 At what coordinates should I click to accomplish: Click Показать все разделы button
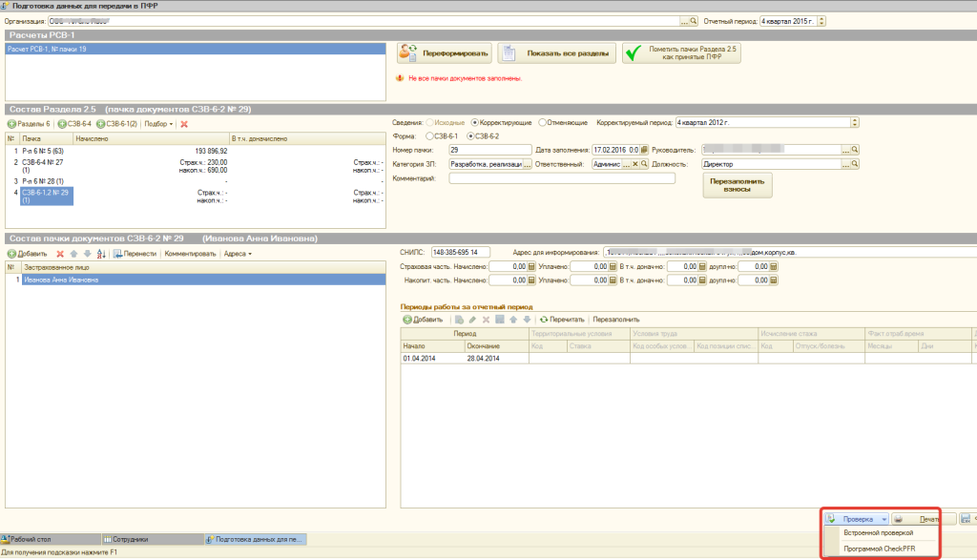point(557,53)
